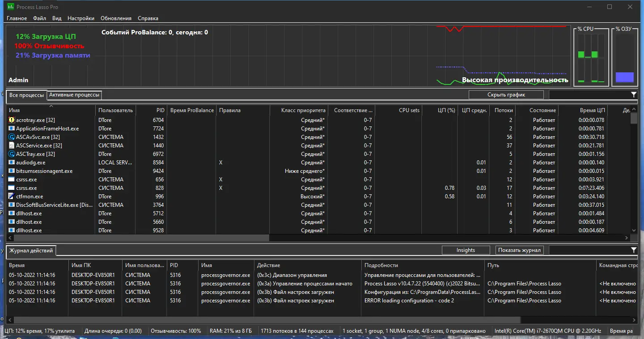Image resolution: width=644 pixels, height=339 pixels.
Task: Open the Вид menu
Action: tap(57, 18)
